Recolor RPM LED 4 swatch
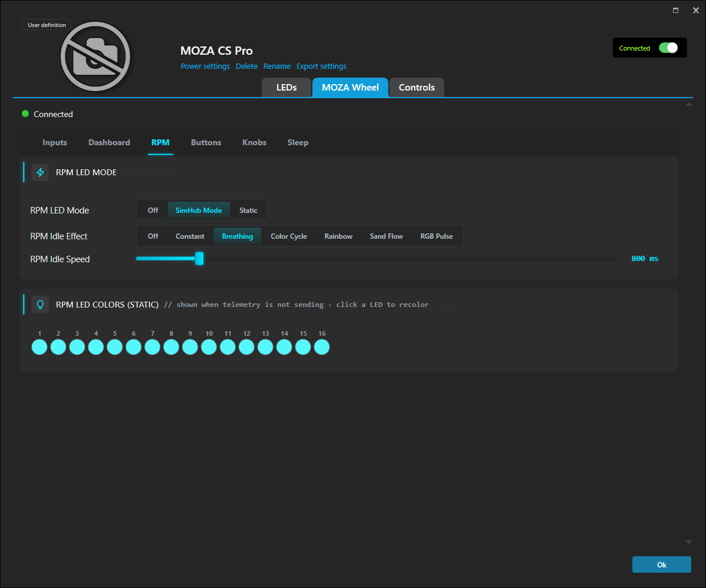 tap(96, 347)
